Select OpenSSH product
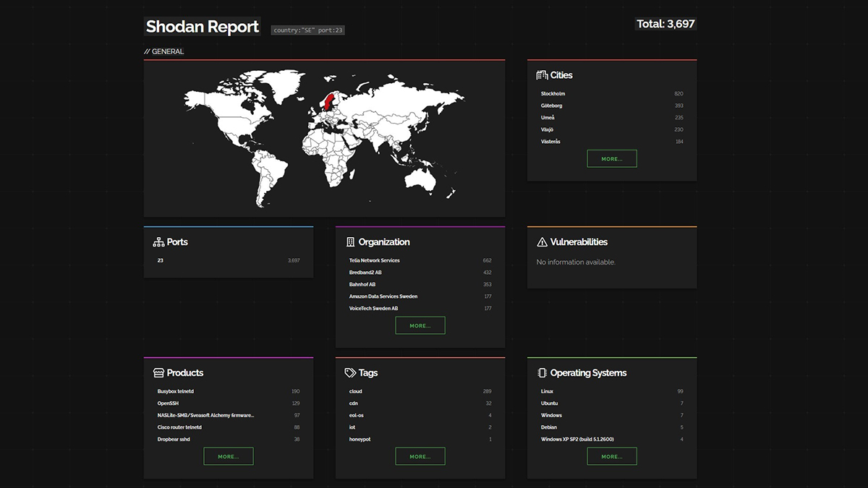Image resolution: width=868 pixels, height=488 pixels. click(168, 403)
